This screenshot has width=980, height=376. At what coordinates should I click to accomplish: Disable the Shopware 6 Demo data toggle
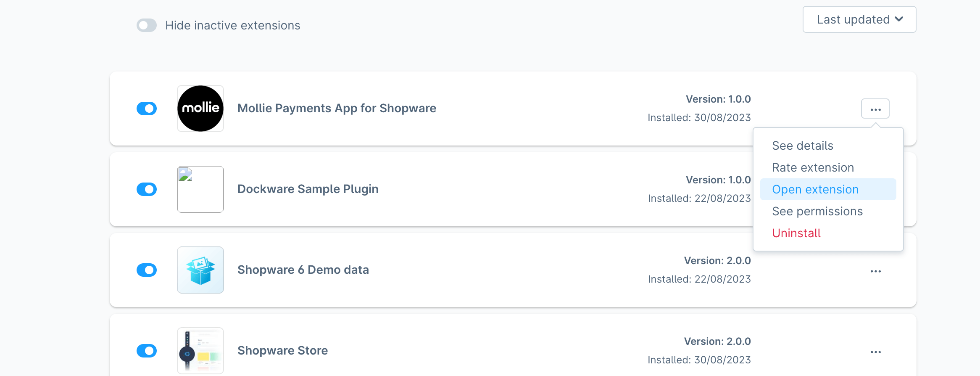(147, 270)
